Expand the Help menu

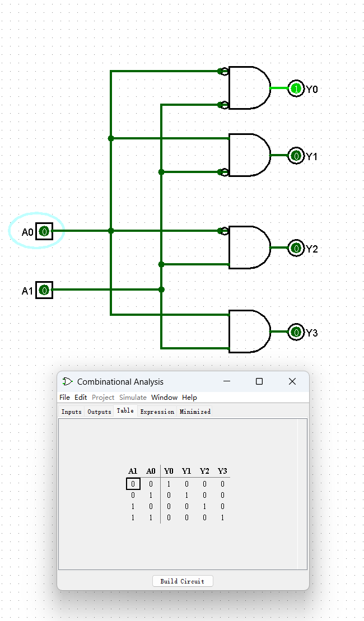point(189,397)
